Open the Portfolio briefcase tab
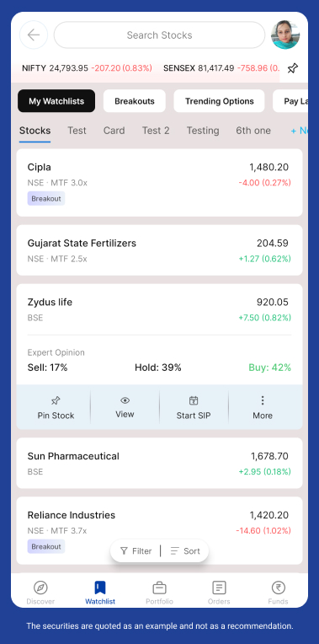319x644 pixels. [160, 593]
